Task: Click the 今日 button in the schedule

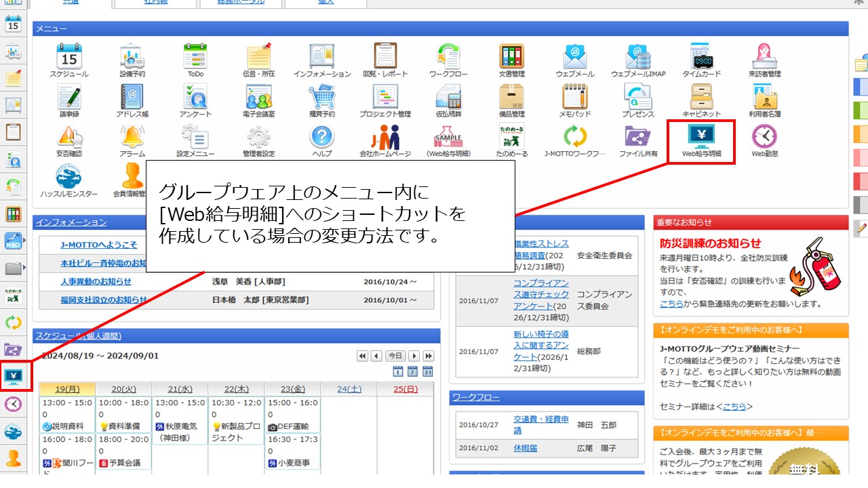Action: coord(395,356)
